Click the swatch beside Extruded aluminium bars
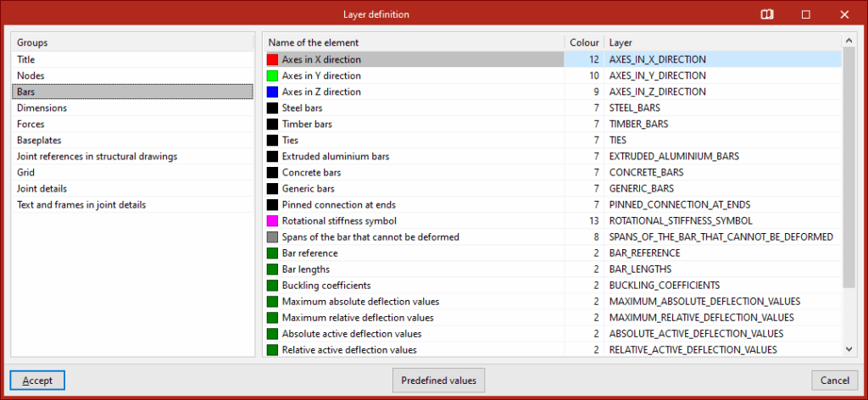Image resolution: width=868 pixels, height=400 pixels. tap(272, 157)
